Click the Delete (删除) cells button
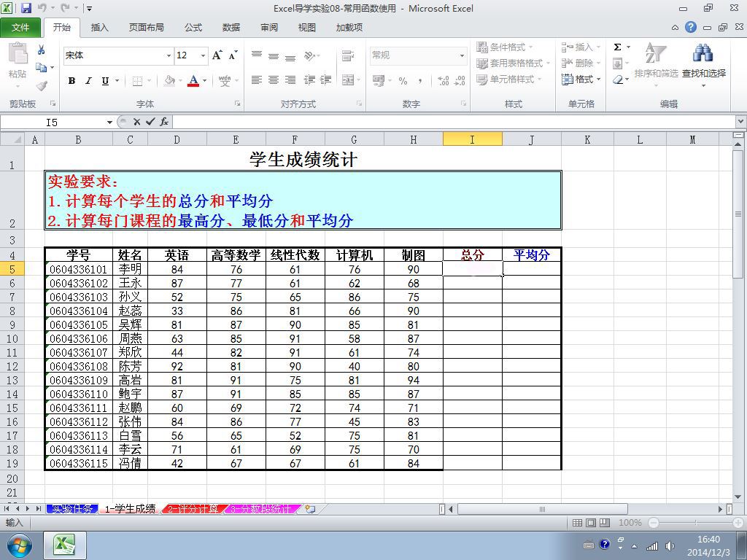The image size is (747, 560). [x=581, y=63]
